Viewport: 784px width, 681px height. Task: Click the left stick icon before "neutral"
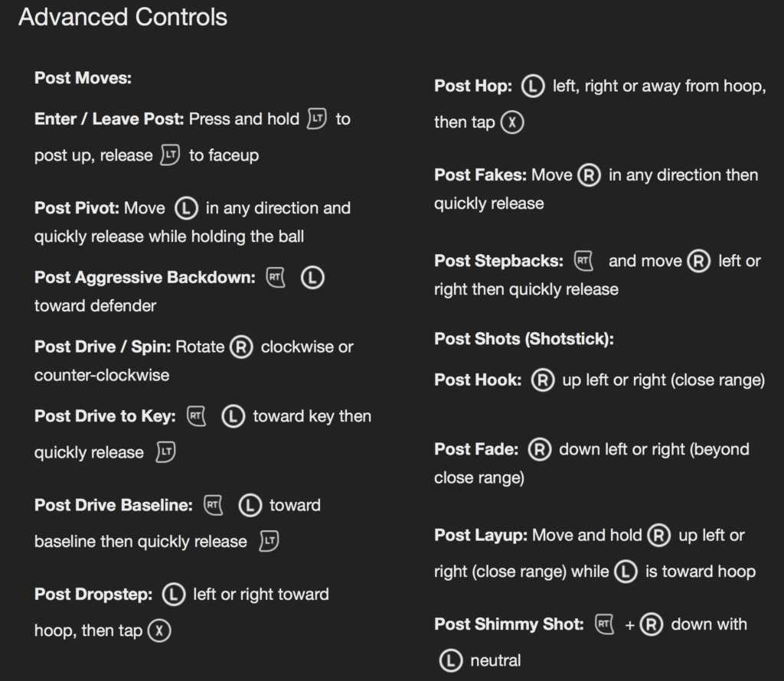[451, 661]
